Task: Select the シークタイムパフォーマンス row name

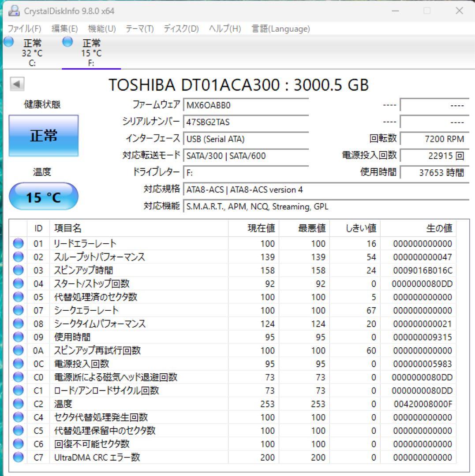Action: [100, 324]
